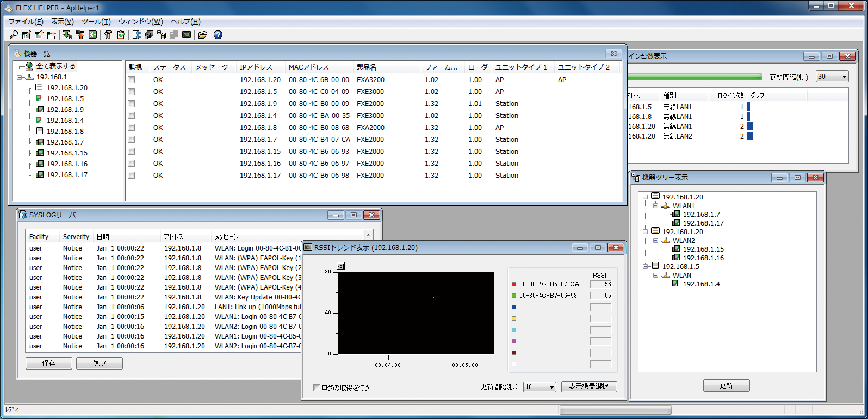Click 保存 button in SYSLOG window
Screen dimensions: 868x419
tap(49, 363)
